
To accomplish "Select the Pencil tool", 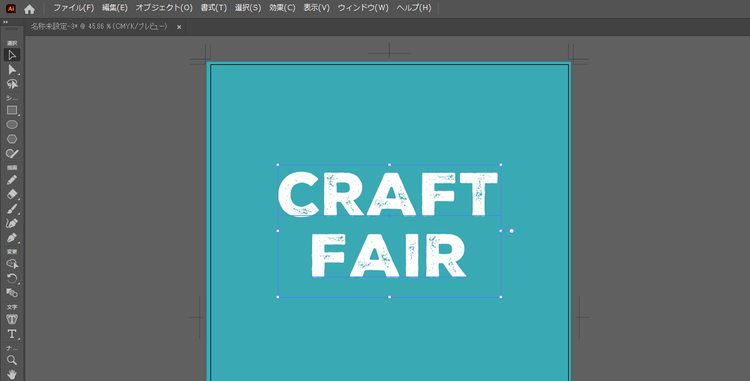I will coord(12,180).
